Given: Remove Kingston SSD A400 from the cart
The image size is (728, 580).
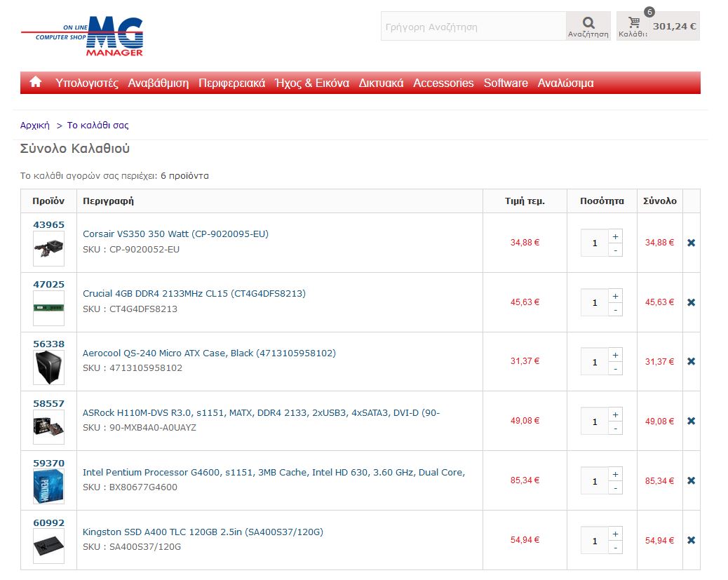Looking at the screenshot, I should coord(691,540).
